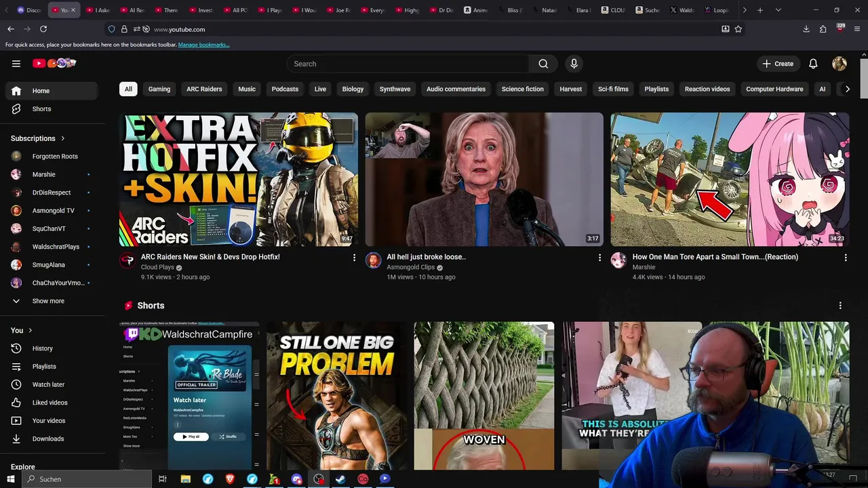868x488 pixels.
Task: Open Cloud Plays channel link
Action: click(157, 267)
